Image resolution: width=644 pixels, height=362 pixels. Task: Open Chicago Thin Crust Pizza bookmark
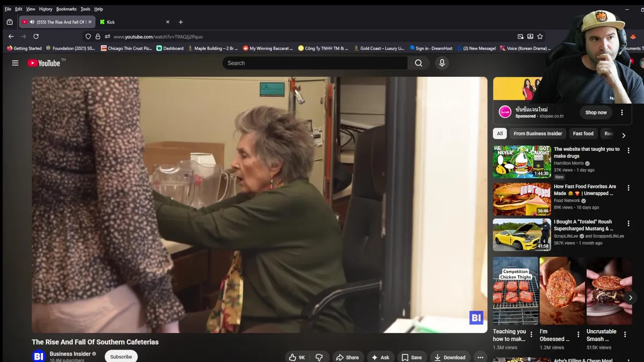click(x=126, y=48)
